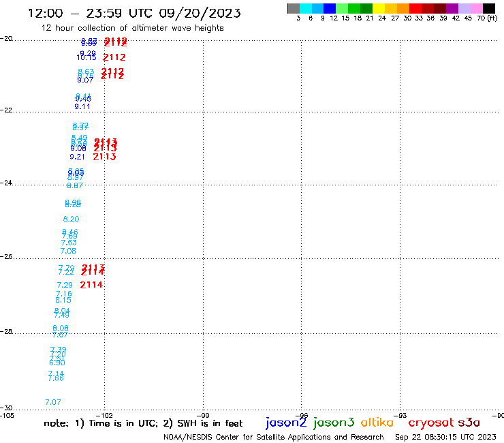Click the red 2114 time stamp beside 7.29
Viewport: 504px width, 443px height.
point(91,285)
